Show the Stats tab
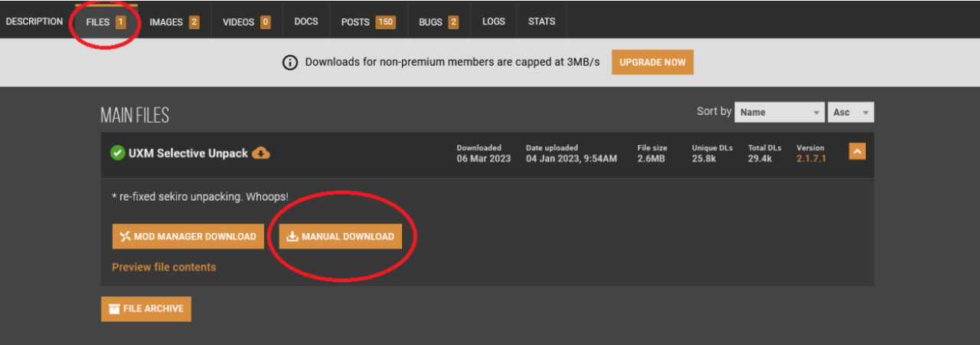The image size is (980, 345). (x=541, y=22)
